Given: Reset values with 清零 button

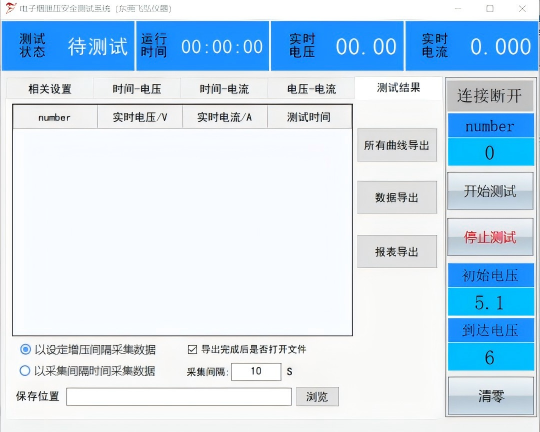Looking at the screenshot, I should coord(491,396).
